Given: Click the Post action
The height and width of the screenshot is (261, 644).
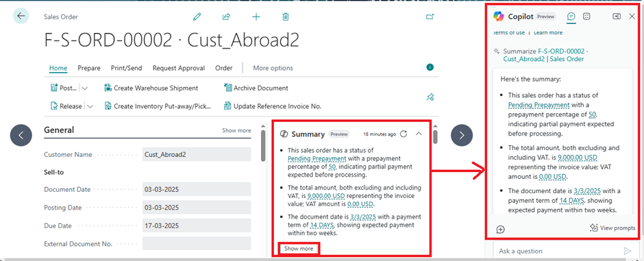Looking at the screenshot, I should (x=64, y=88).
